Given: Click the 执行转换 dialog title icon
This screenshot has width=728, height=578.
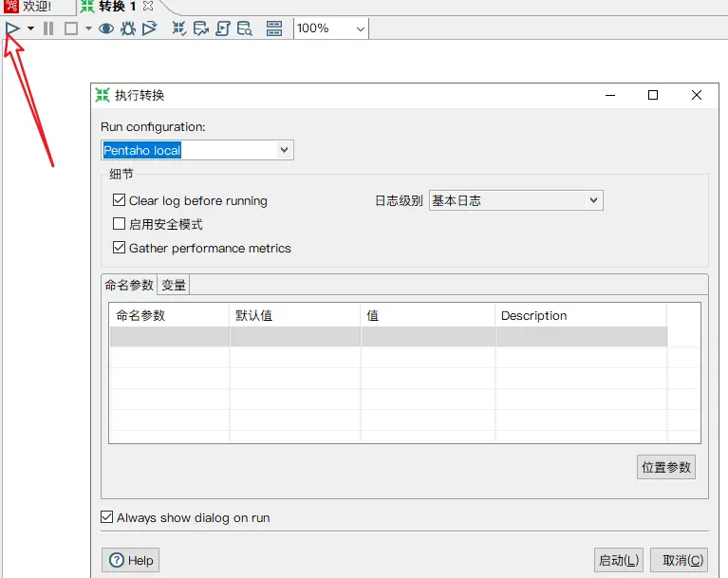Looking at the screenshot, I should click(x=103, y=95).
